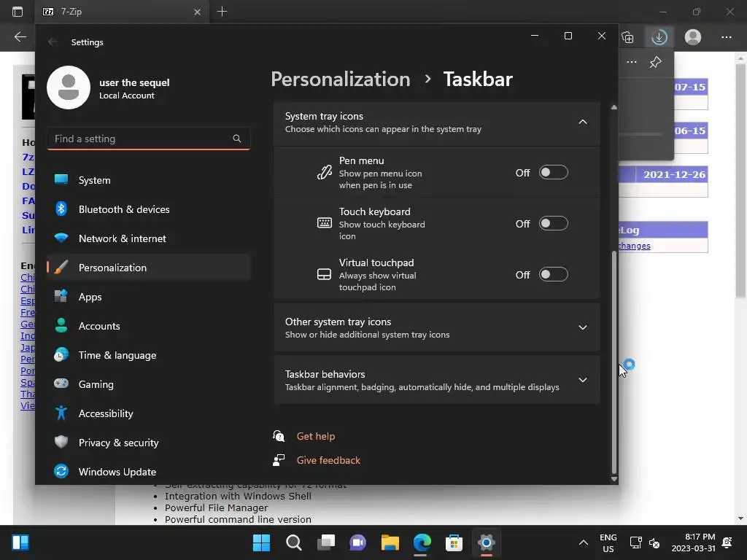Click the Accessibility figure icon

[x=61, y=413]
